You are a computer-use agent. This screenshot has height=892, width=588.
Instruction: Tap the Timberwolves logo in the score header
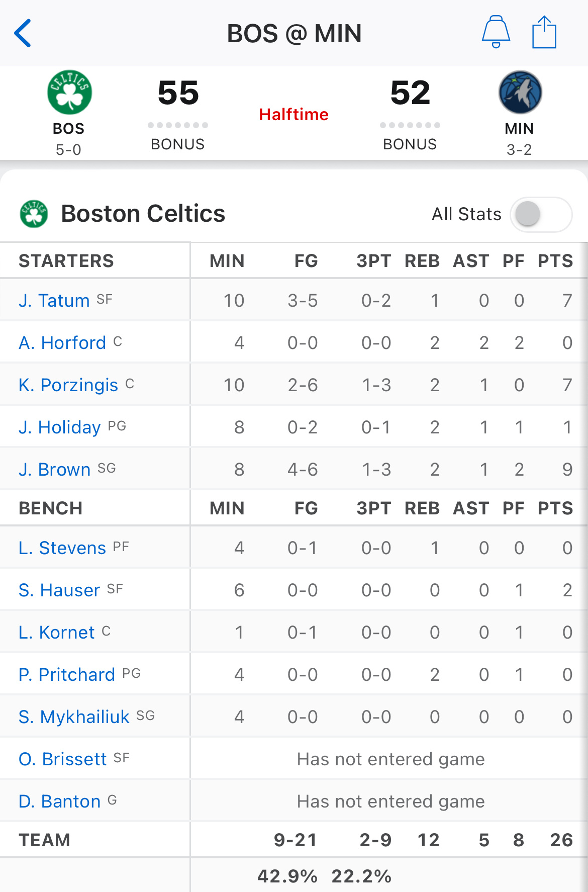point(520,93)
